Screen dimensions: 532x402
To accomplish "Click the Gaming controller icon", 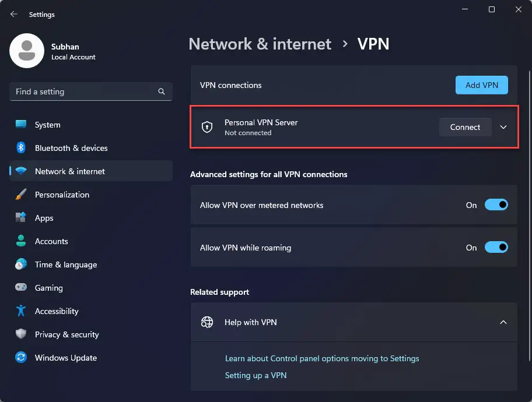I will [x=21, y=288].
